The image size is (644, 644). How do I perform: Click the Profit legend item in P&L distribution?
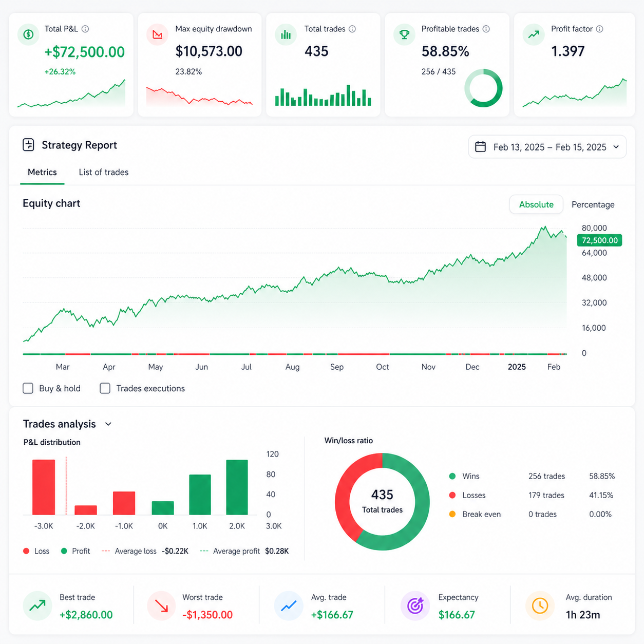(75, 551)
